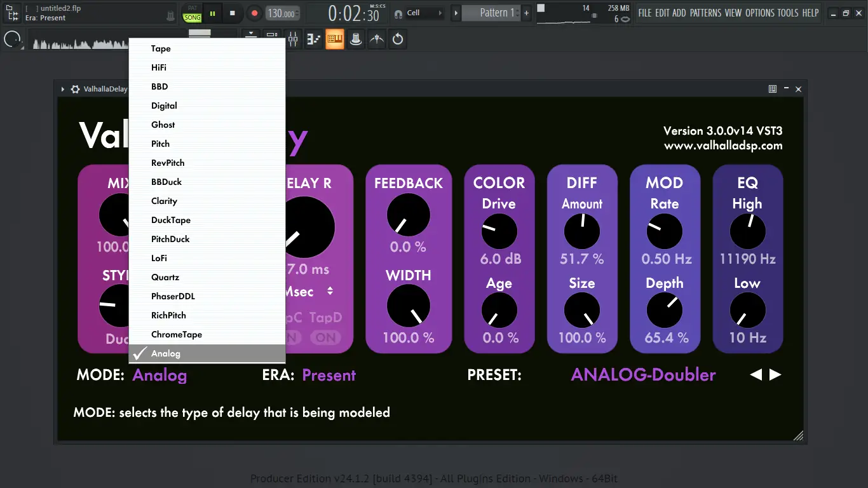Image resolution: width=868 pixels, height=488 pixels.
Task: Switch to SONG mode
Action: point(192,18)
